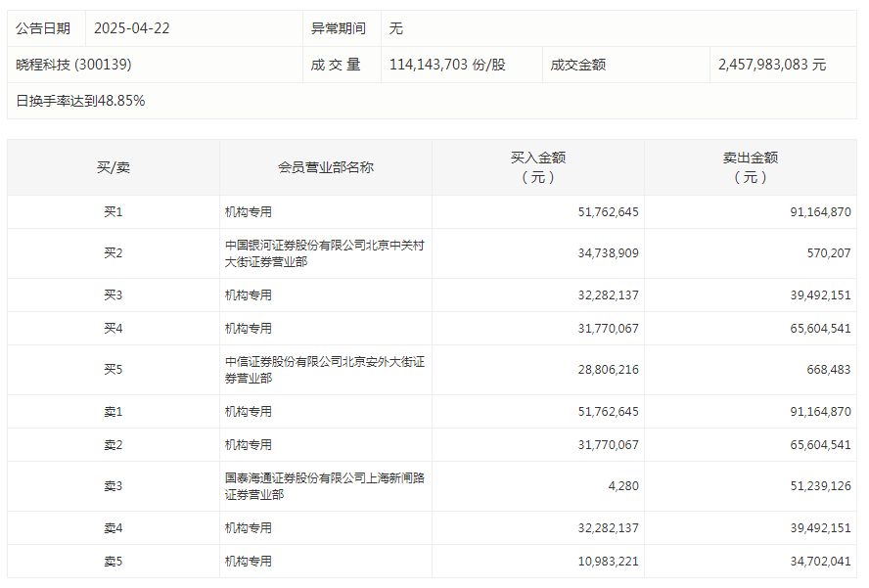Click the trading volume value 114,143,703 份/股
The height and width of the screenshot is (588, 869).
tap(447, 65)
